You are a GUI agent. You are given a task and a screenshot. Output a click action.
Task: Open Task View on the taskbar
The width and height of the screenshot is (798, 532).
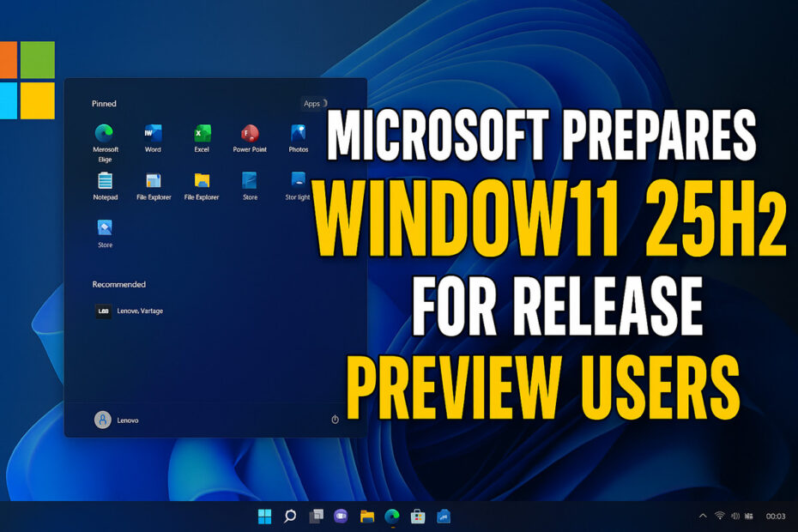point(316,517)
